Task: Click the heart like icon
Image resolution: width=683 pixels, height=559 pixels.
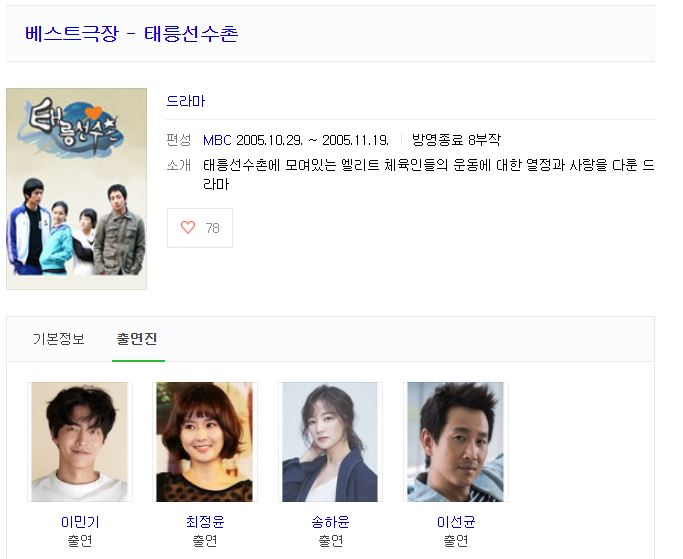Action: pos(188,227)
